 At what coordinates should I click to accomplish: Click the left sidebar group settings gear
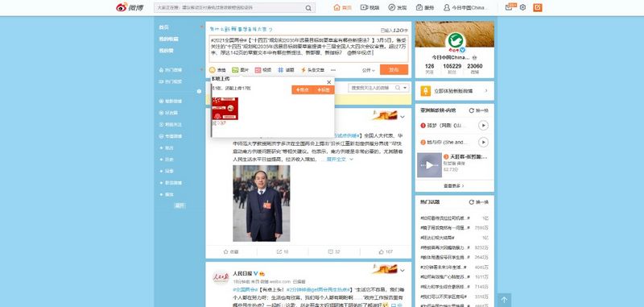pos(199,91)
